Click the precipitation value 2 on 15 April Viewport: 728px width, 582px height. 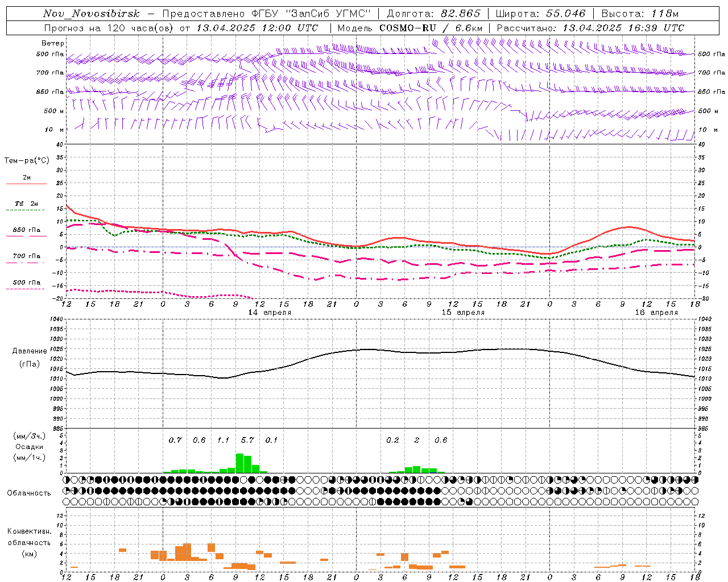point(417,440)
